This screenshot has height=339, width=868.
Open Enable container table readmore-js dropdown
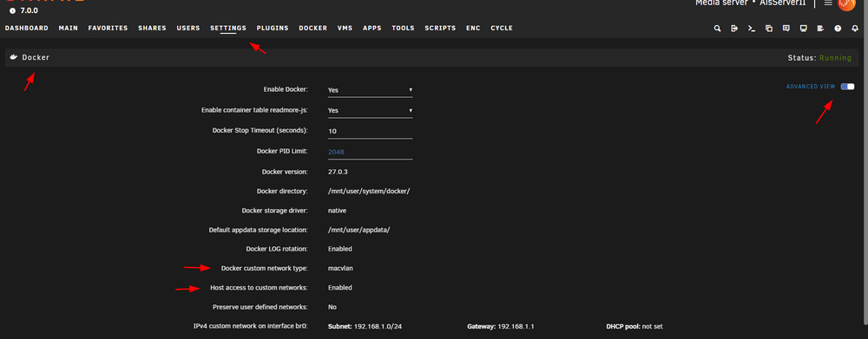click(370, 111)
